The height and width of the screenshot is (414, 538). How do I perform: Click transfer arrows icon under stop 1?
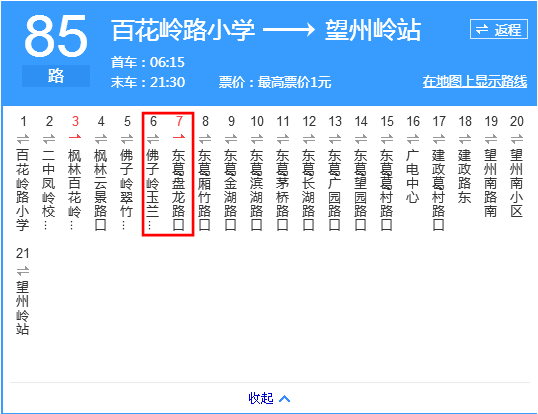23,139
